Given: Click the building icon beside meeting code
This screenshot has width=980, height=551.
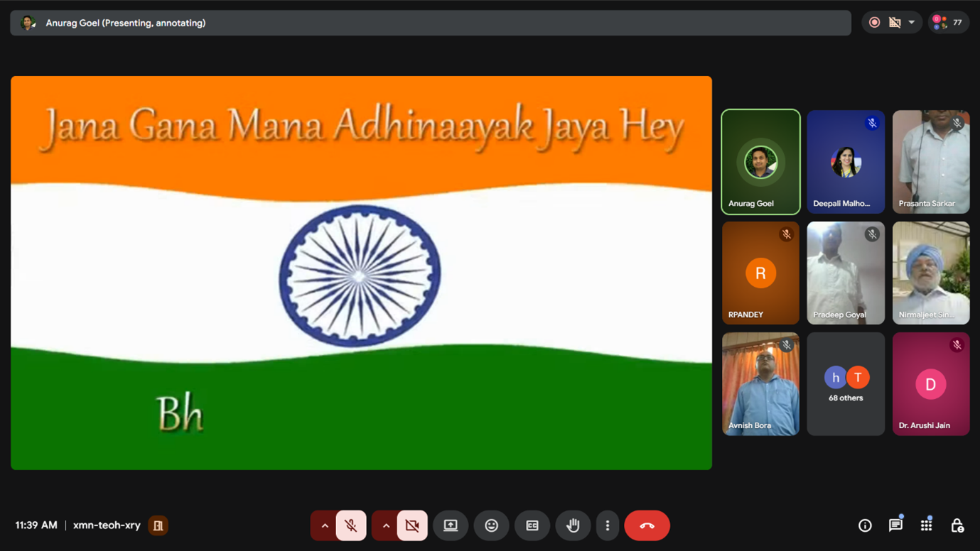Looking at the screenshot, I should point(158,525).
